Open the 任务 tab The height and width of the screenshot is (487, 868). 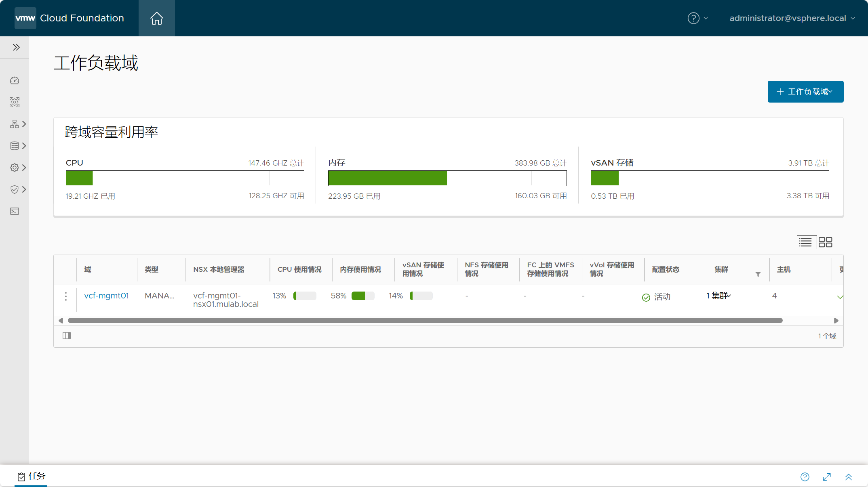coord(31,476)
